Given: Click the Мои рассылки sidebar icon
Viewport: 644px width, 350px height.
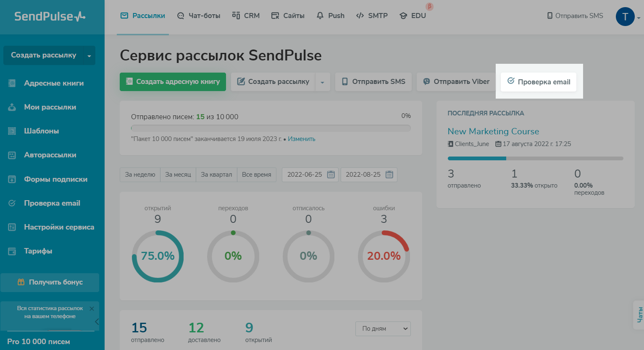Looking at the screenshot, I should tap(12, 107).
